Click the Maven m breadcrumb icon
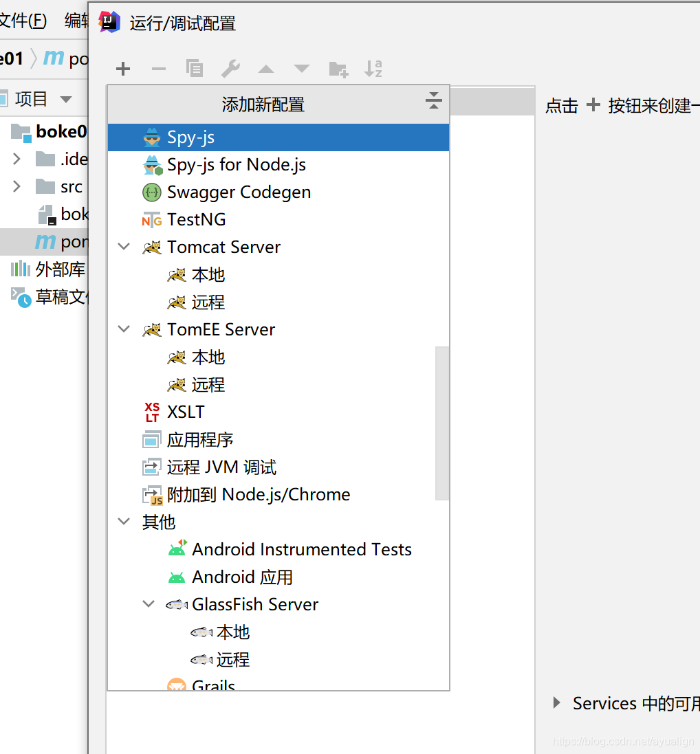700x754 pixels. click(x=54, y=58)
